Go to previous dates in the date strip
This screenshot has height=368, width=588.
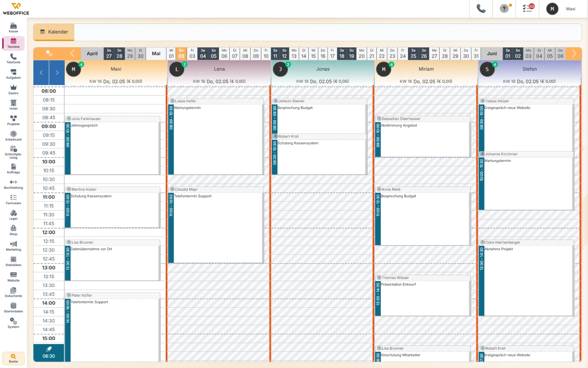click(73, 53)
